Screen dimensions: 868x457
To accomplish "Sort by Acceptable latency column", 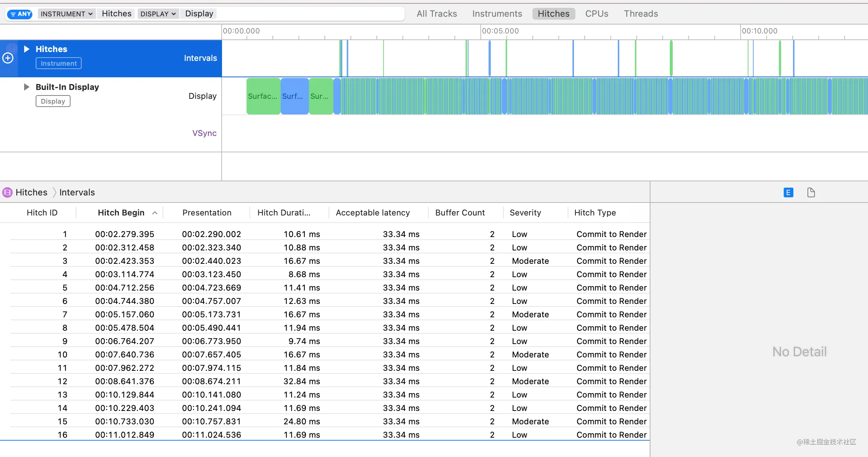I will (x=373, y=213).
